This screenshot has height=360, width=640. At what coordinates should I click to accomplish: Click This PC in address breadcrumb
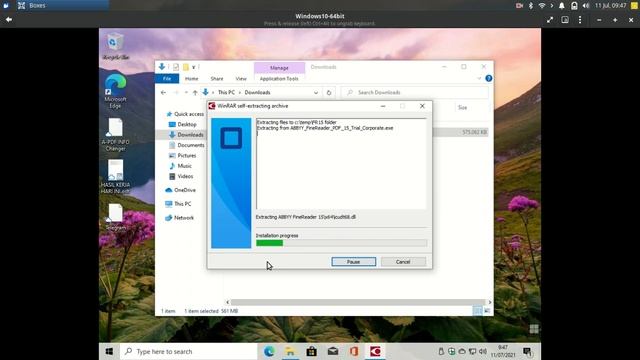[x=226, y=93]
